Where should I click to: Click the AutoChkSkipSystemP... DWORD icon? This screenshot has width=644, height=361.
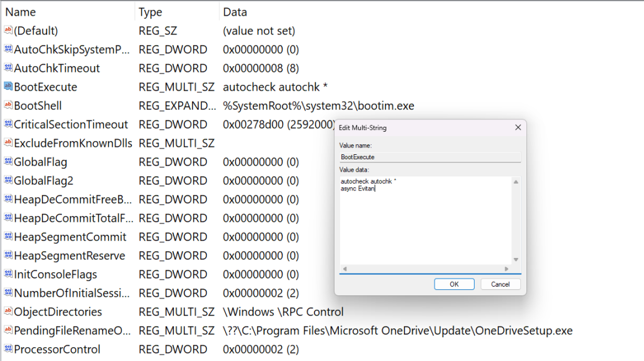(x=8, y=49)
